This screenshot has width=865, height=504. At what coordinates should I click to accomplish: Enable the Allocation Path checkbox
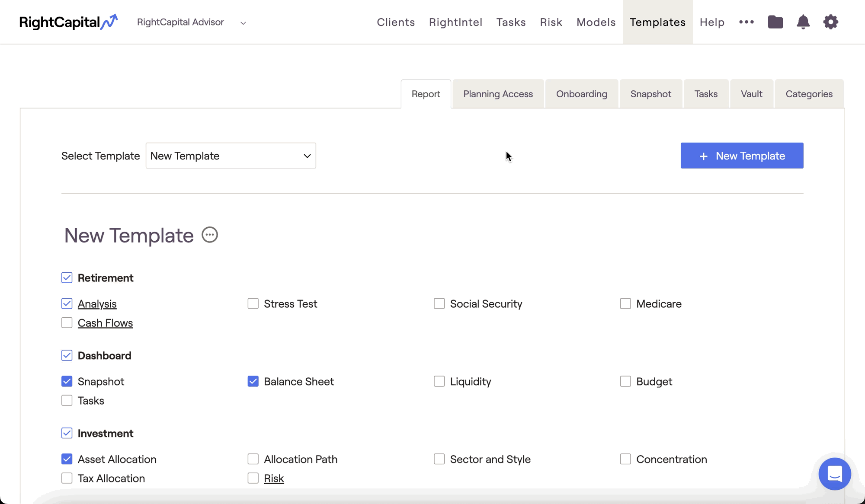click(253, 459)
